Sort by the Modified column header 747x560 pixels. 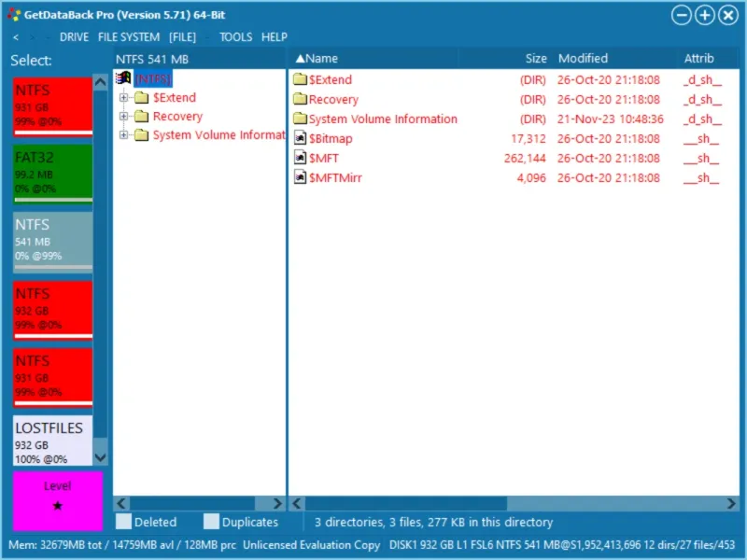point(614,59)
